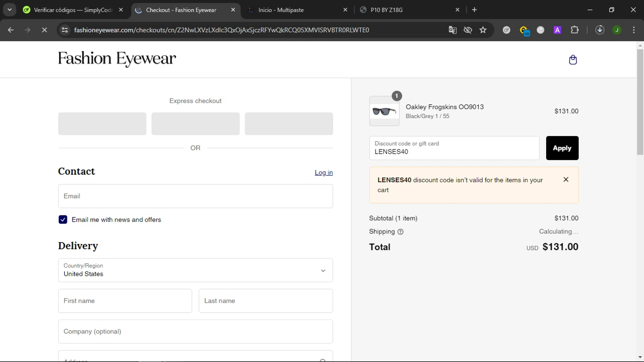Image resolution: width=644 pixels, height=362 pixels.
Task: Focus the Last name field
Action: coord(266,301)
